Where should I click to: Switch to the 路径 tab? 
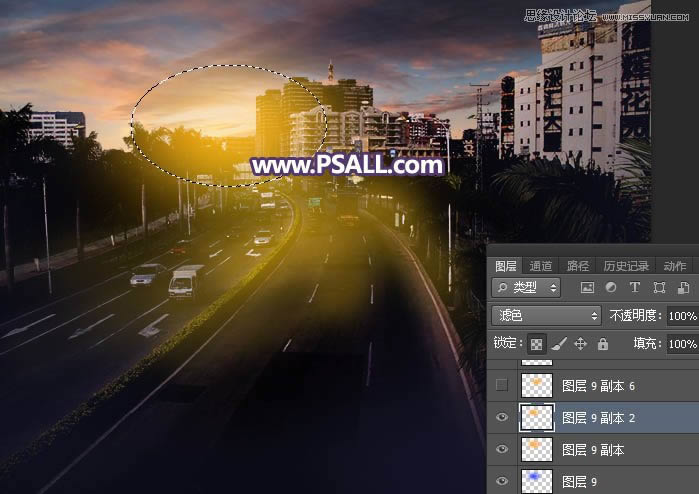578,266
